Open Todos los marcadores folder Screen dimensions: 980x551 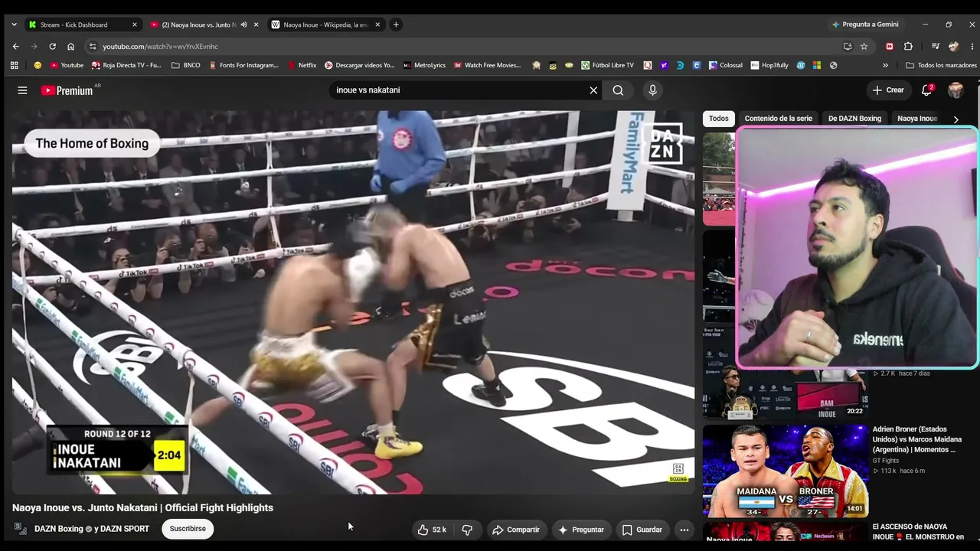pos(941,65)
